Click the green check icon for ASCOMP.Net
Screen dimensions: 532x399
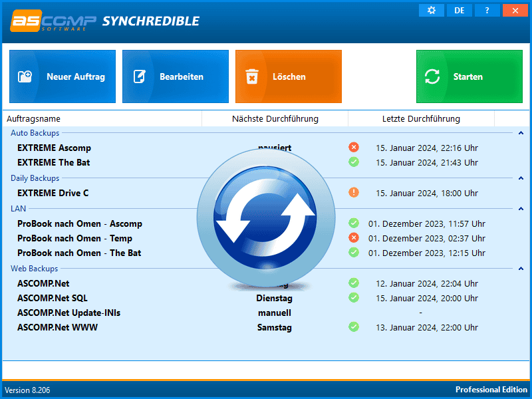pos(354,283)
